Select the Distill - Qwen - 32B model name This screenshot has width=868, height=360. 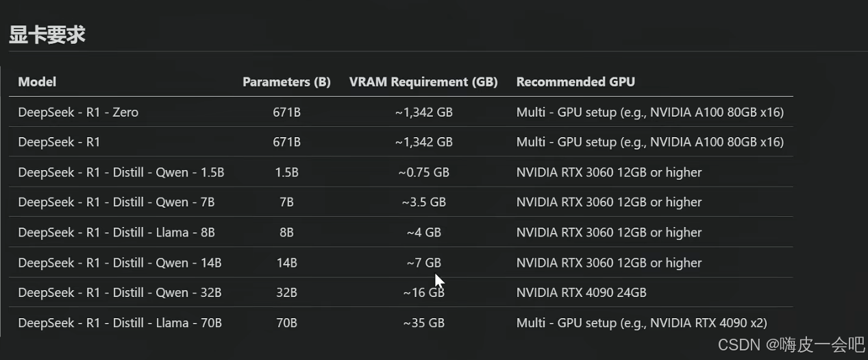[120, 293]
